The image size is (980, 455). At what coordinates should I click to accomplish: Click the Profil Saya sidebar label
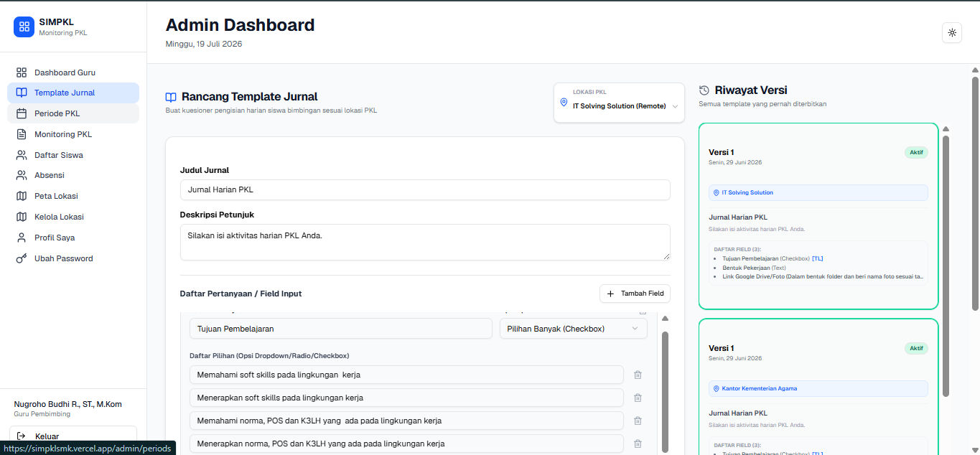point(55,238)
